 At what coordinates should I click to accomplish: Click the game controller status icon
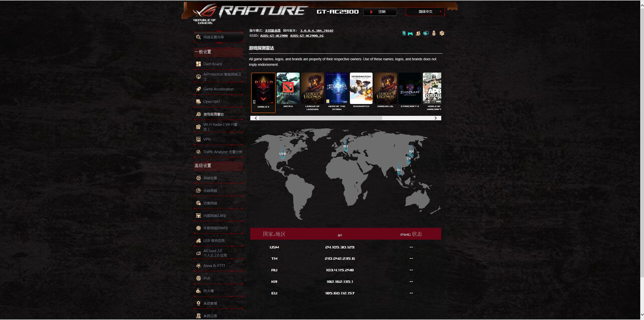410,33
